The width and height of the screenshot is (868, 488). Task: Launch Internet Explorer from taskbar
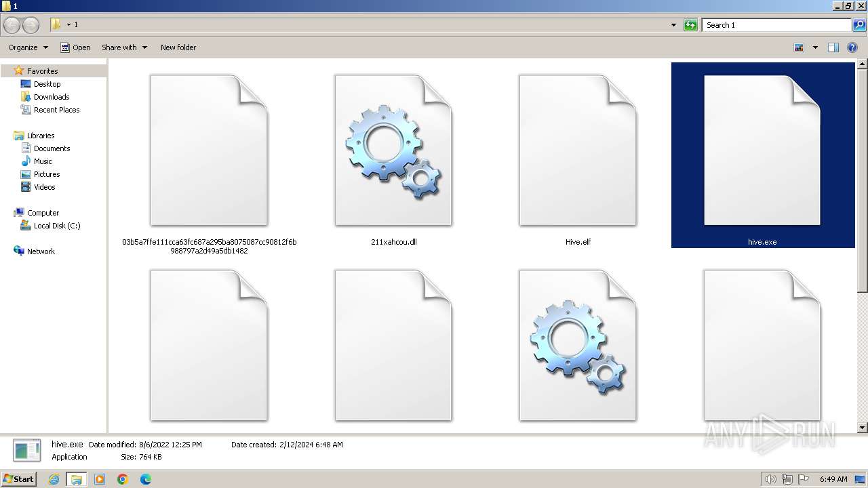tap(54, 479)
